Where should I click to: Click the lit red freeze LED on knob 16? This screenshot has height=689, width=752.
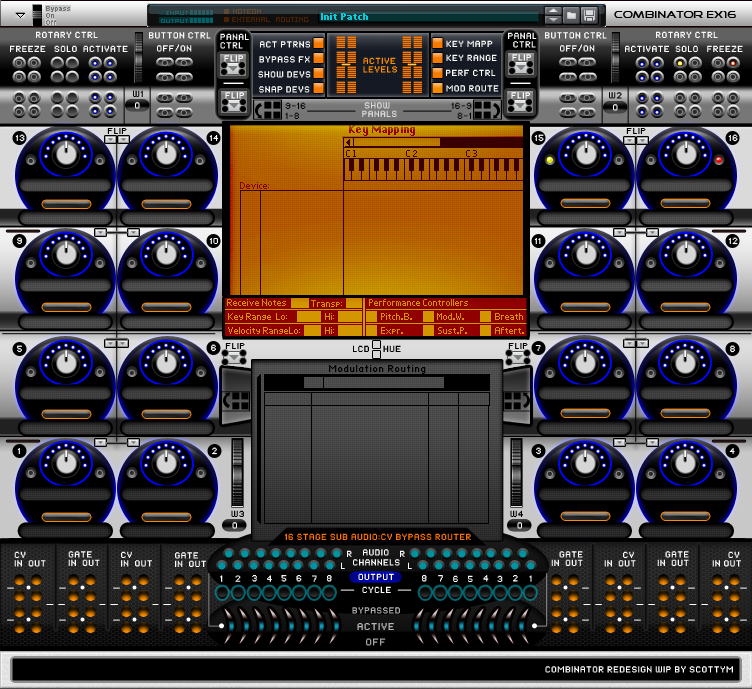click(718, 160)
